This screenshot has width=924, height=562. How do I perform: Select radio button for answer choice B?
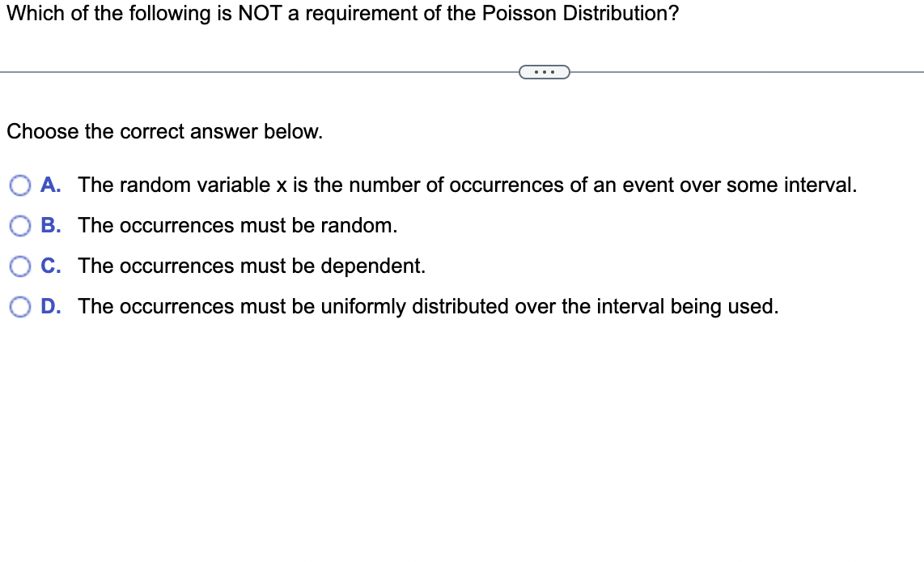pyautogui.click(x=19, y=226)
